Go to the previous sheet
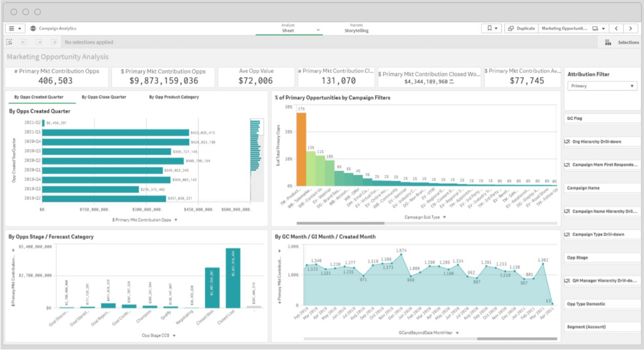This screenshot has width=644, height=350. (616, 28)
